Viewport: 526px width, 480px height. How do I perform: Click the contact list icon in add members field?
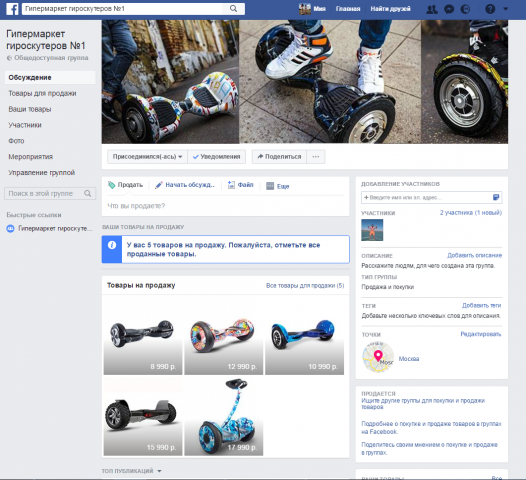(496, 197)
